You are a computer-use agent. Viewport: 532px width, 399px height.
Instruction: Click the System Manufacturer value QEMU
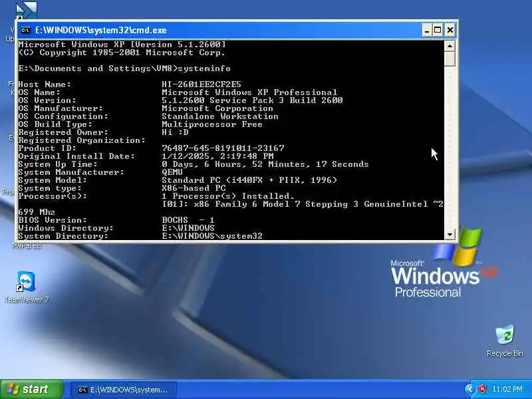click(x=172, y=172)
